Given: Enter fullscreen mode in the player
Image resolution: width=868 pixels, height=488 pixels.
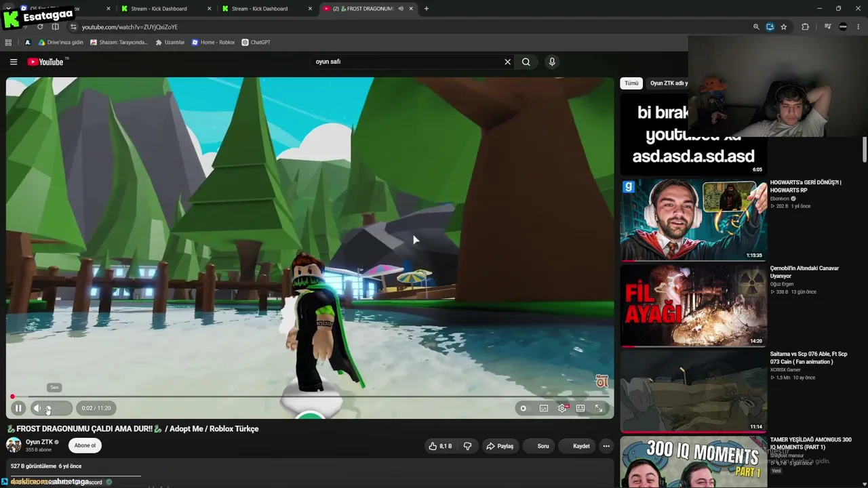Looking at the screenshot, I should point(599,408).
